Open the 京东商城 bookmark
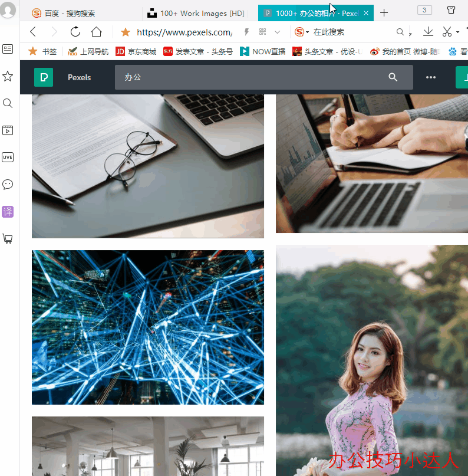 [136, 51]
